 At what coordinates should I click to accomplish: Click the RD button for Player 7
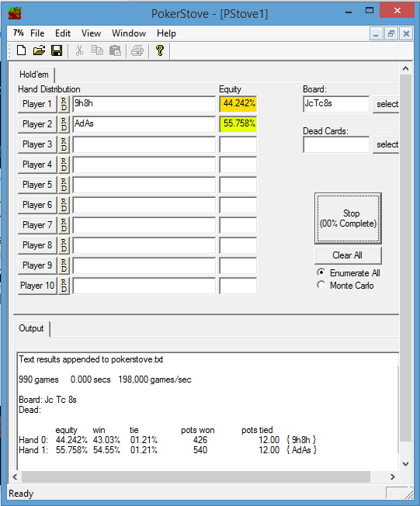coord(64,225)
